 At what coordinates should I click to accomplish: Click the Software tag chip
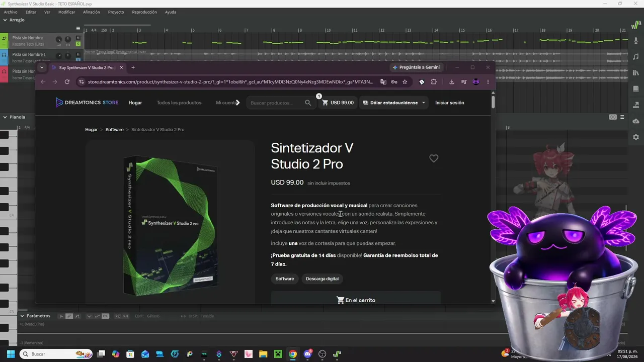click(285, 279)
